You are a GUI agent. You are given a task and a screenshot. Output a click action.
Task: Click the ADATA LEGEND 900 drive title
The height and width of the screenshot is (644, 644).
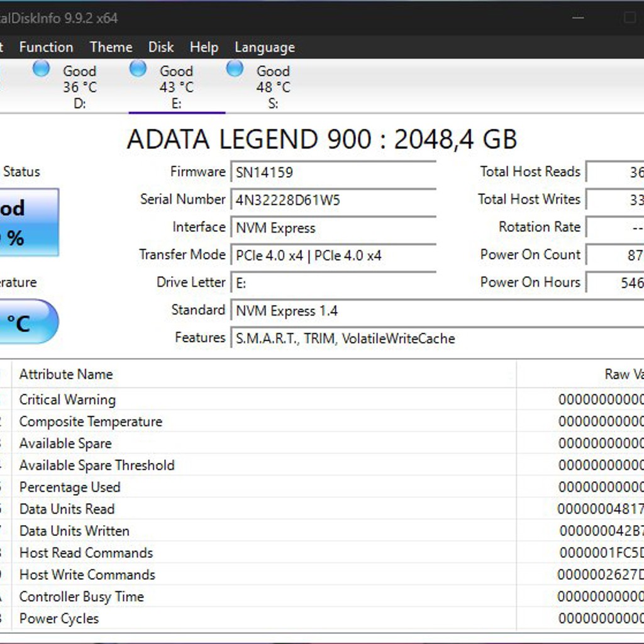[x=322, y=139]
